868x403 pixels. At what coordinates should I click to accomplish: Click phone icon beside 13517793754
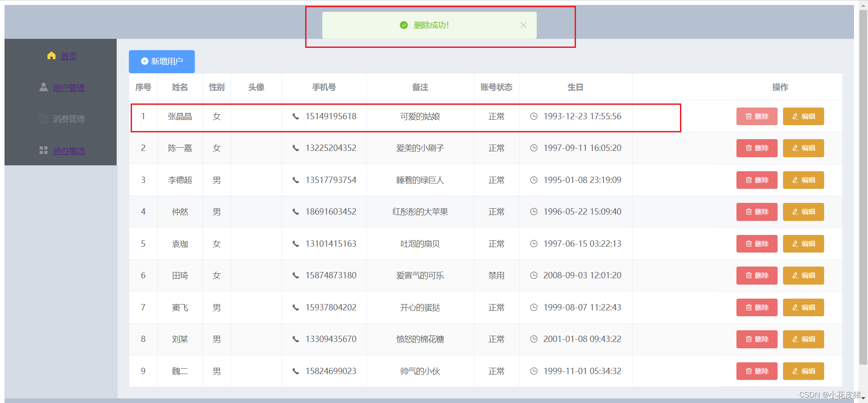click(296, 180)
